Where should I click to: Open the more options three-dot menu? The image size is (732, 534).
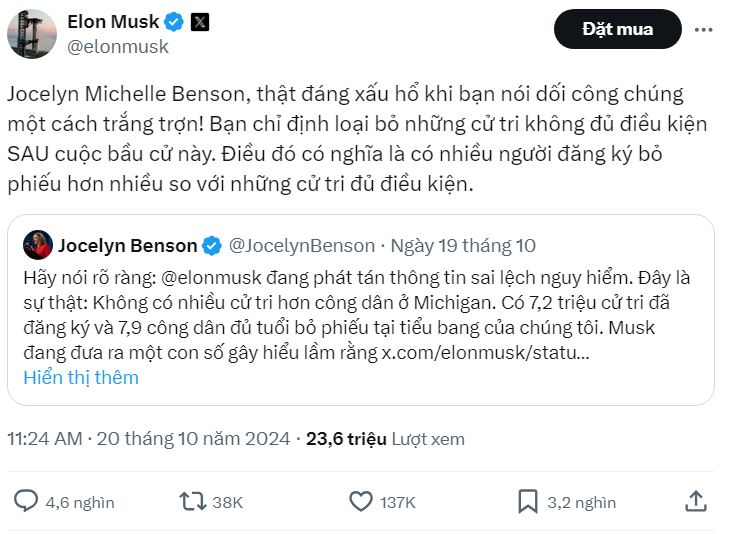pyautogui.click(x=705, y=29)
